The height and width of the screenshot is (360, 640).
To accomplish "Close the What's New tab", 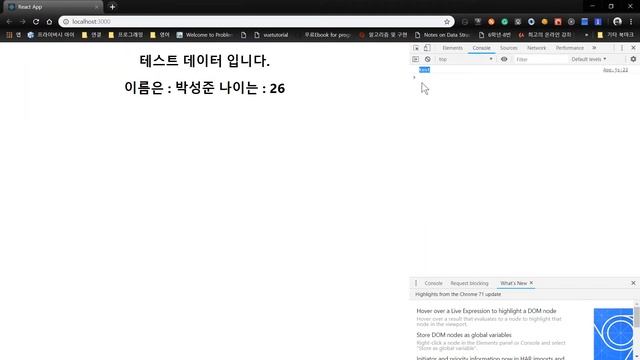I will [531, 282].
